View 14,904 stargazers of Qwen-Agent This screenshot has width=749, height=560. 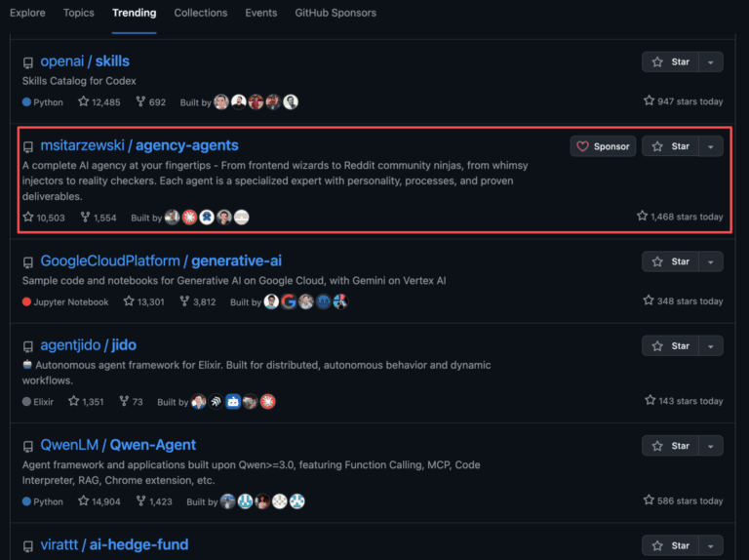(x=99, y=501)
